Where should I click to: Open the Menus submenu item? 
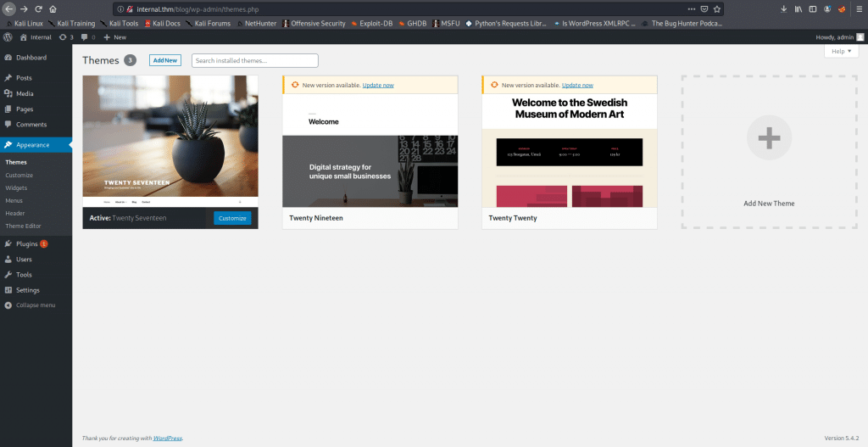tap(14, 200)
